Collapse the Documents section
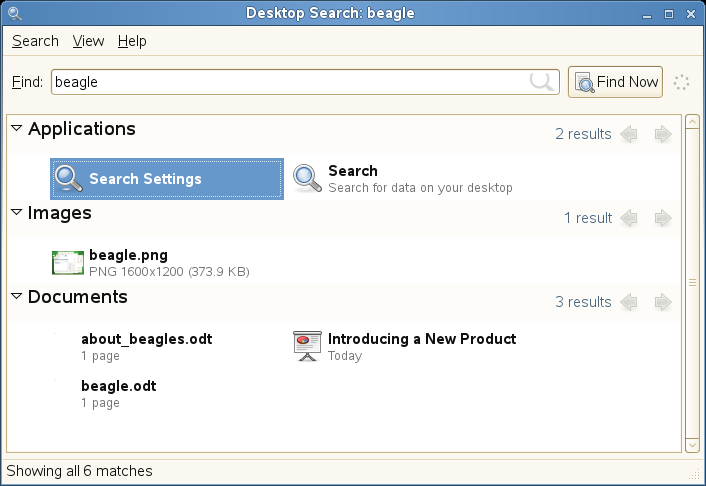Screen dimensions: 706x486 17,296
